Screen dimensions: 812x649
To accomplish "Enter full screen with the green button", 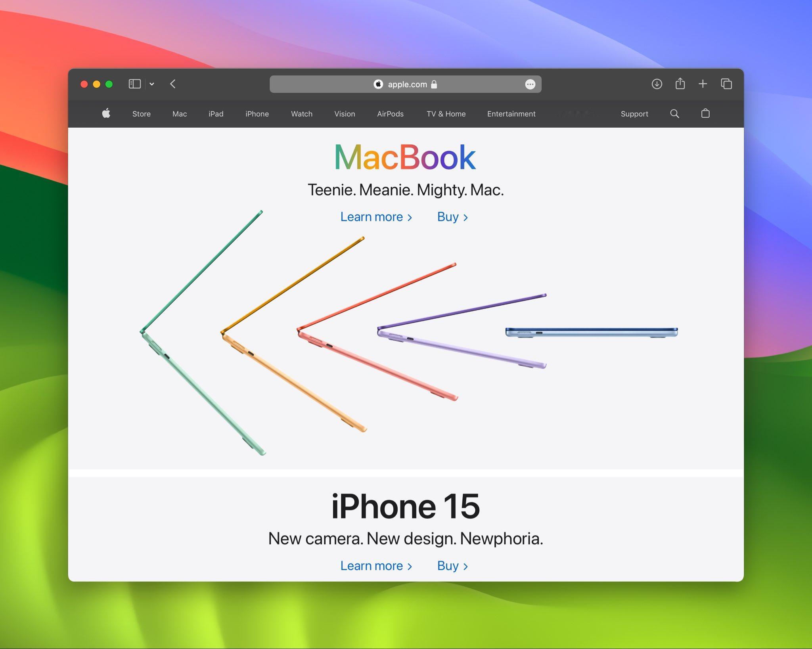I will pyautogui.click(x=109, y=84).
